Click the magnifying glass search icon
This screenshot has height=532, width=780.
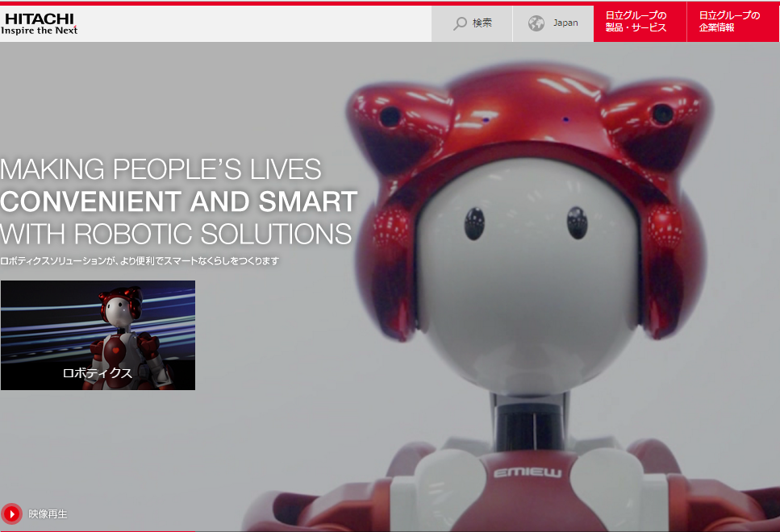click(460, 23)
